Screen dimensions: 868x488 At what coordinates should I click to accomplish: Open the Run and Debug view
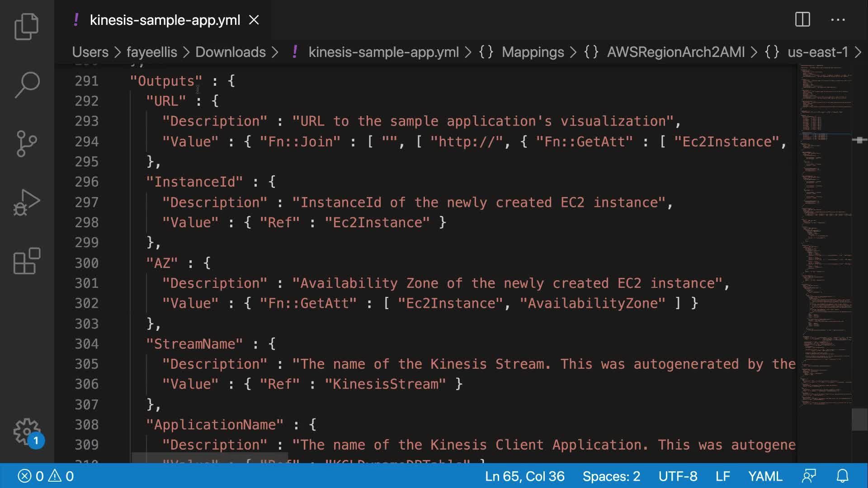point(27,202)
